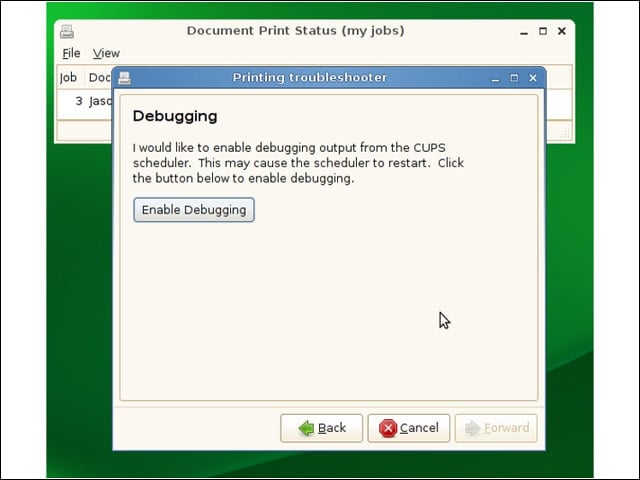Viewport: 640px width, 480px height.
Task: Click the printer icon in Document Print Status title bar
Action: 67,31
